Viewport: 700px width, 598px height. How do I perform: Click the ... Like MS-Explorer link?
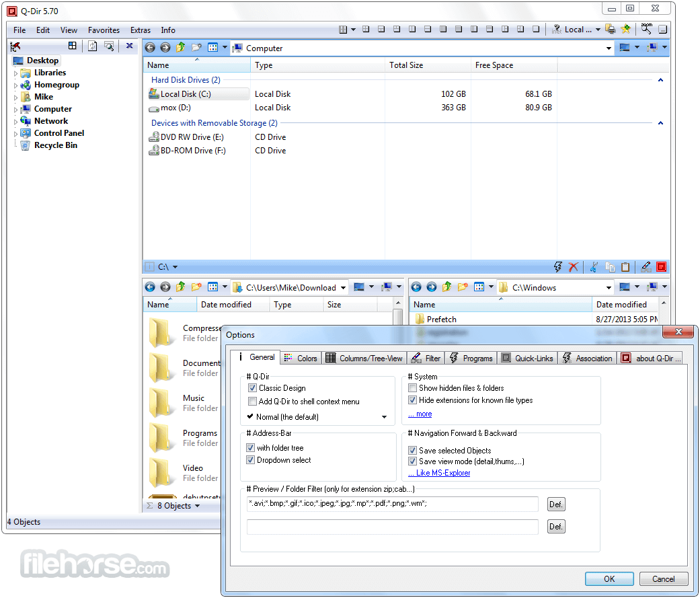(439, 473)
